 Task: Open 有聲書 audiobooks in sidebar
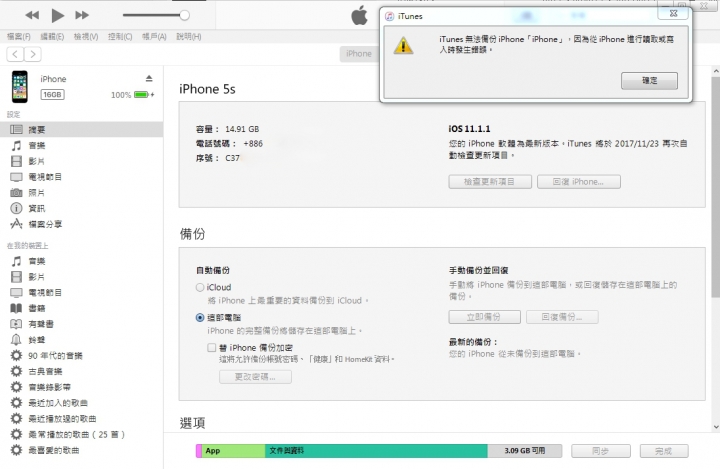[81, 324]
